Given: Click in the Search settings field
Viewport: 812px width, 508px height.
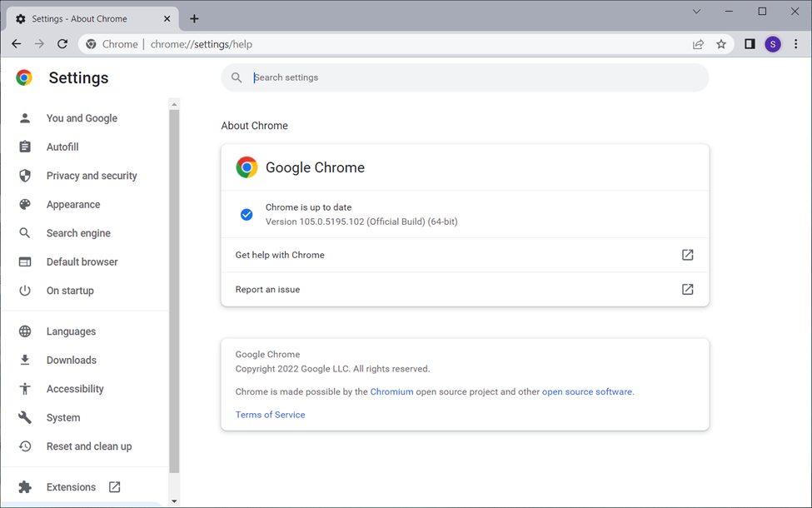Looking at the screenshot, I should tap(475, 77).
